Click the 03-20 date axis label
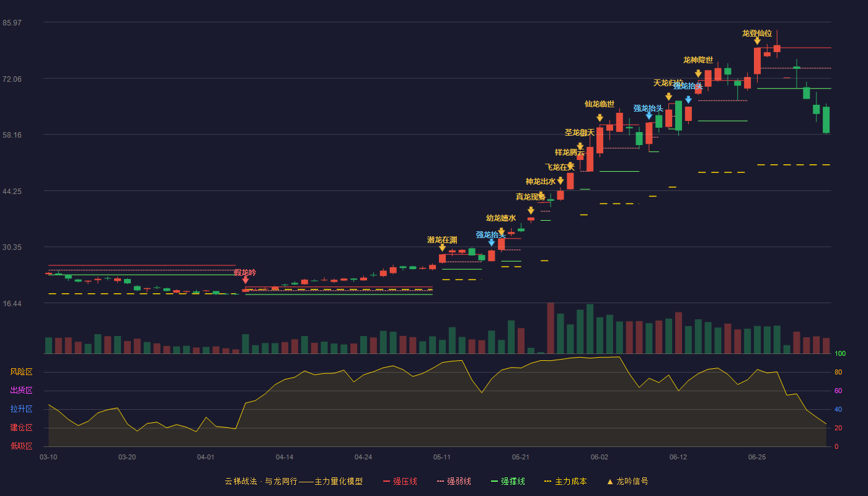Viewport: 868px width, 496px height. coord(127,457)
